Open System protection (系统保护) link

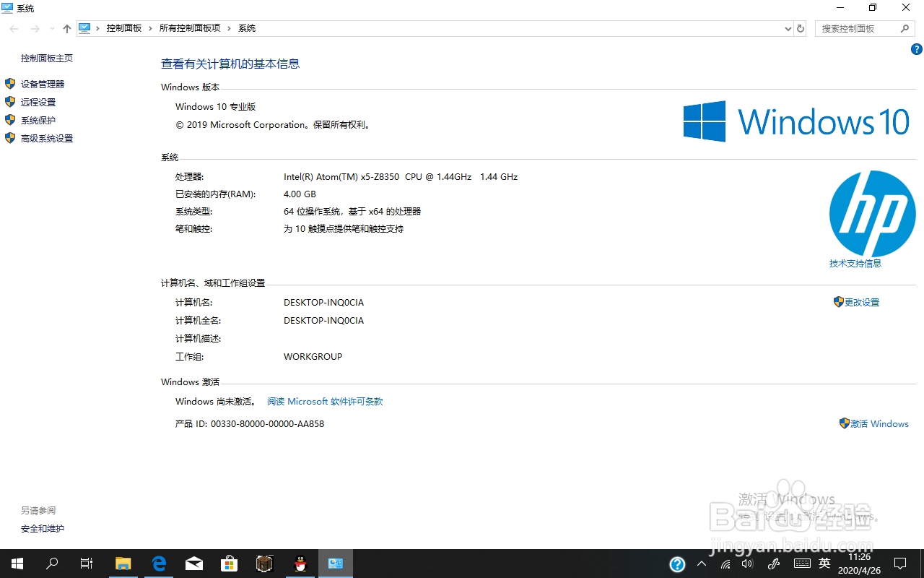point(38,121)
